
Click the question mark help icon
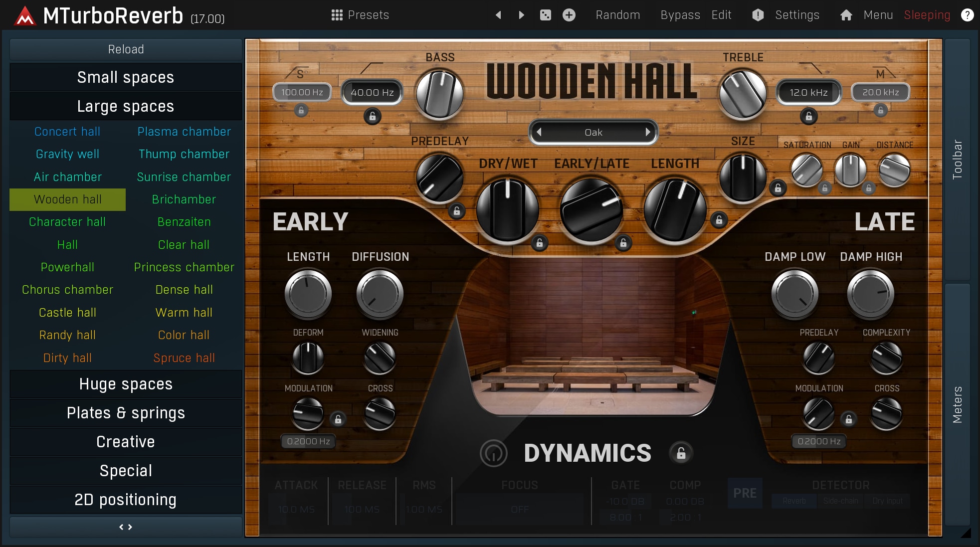tap(967, 15)
